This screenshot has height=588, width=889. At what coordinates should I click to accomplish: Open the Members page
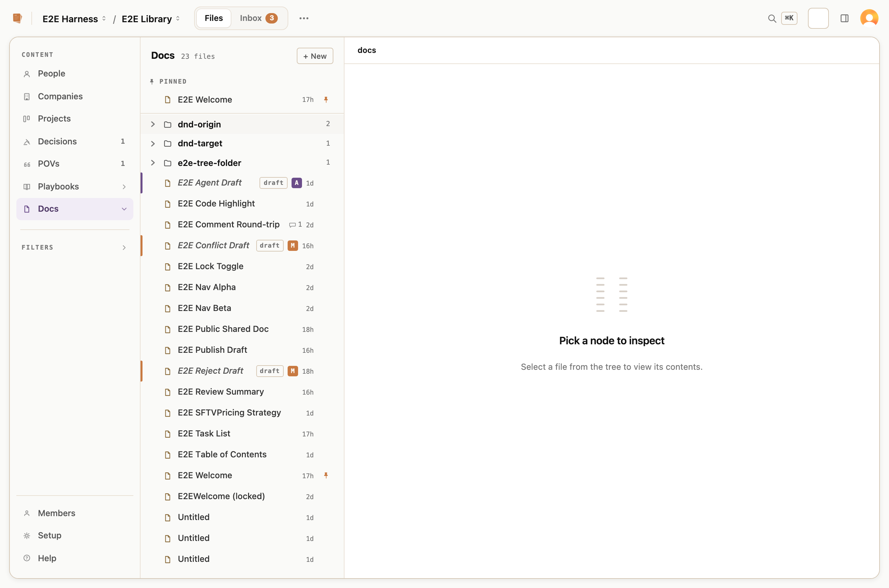pyautogui.click(x=75, y=513)
